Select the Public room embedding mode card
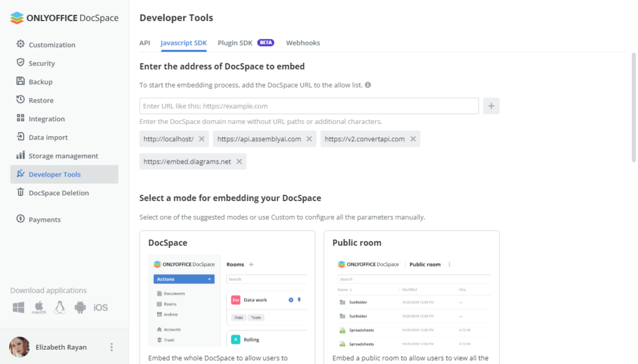 (411, 292)
